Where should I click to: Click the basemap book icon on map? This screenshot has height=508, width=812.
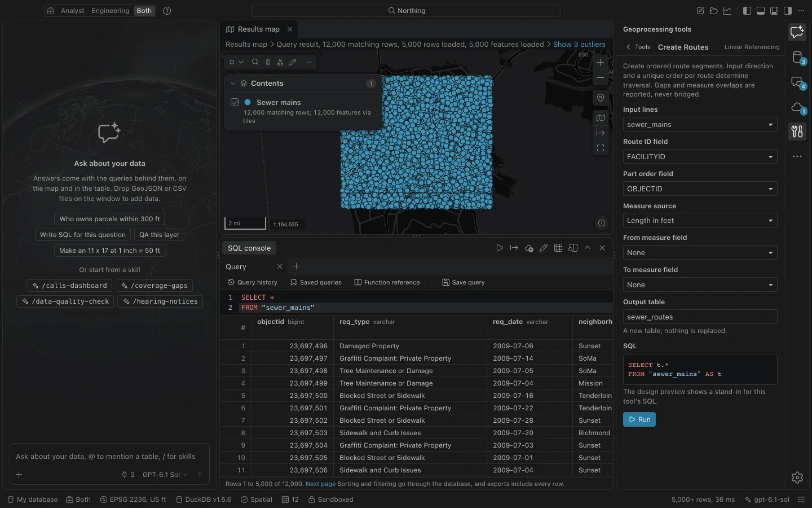pos(601,118)
